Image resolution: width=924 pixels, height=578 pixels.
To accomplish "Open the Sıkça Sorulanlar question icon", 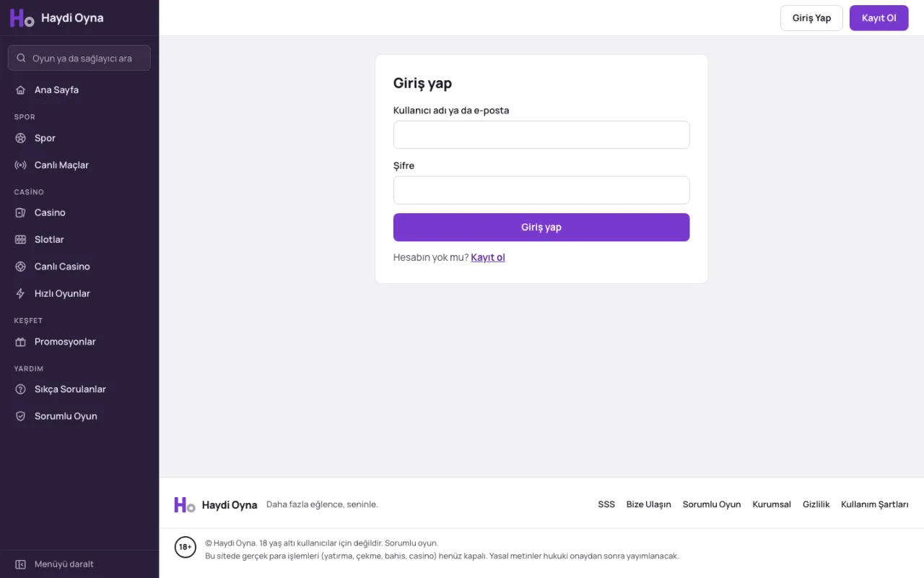I will tap(20, 389).
